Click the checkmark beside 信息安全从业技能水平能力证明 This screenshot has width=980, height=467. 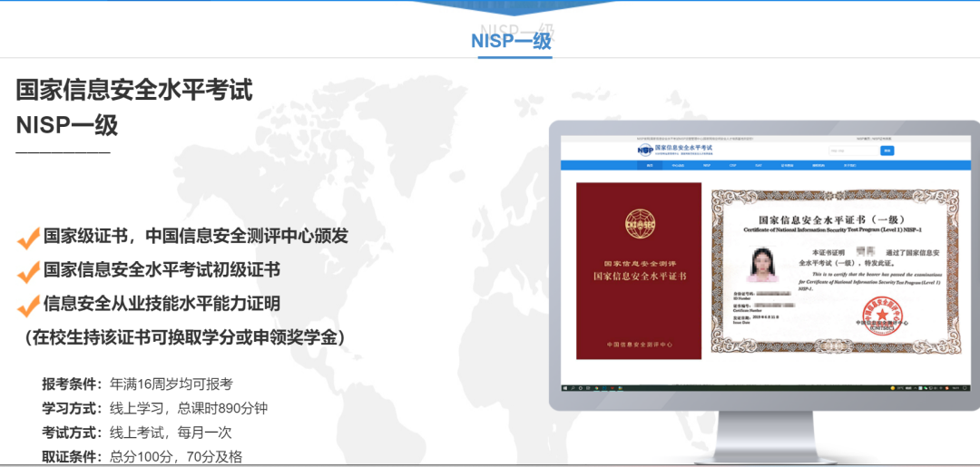(29, 306)
